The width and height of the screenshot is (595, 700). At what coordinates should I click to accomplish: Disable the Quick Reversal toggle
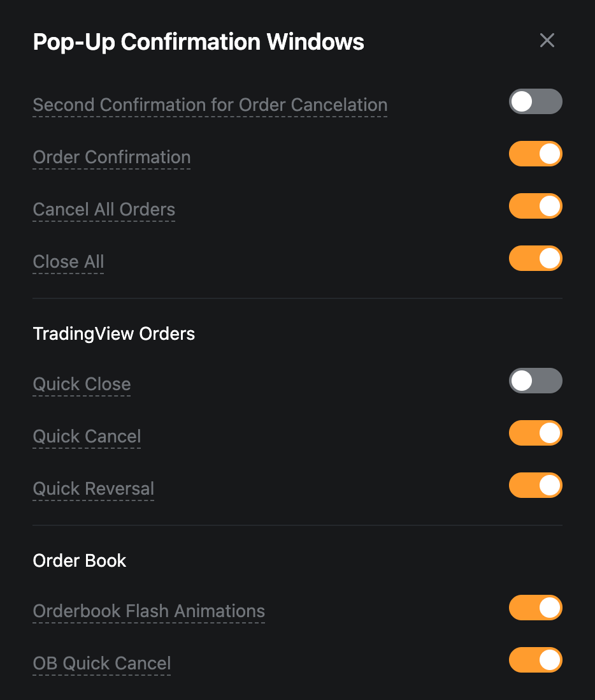[535, 486]
